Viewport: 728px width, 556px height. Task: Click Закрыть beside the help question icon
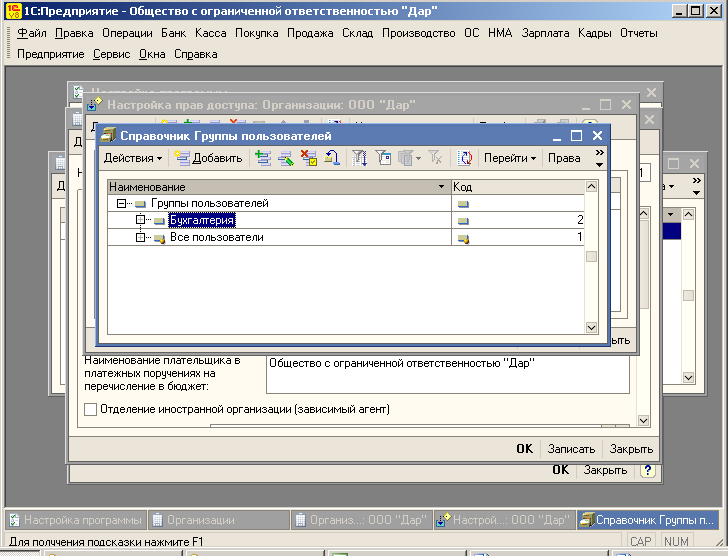tap(605, 470)
